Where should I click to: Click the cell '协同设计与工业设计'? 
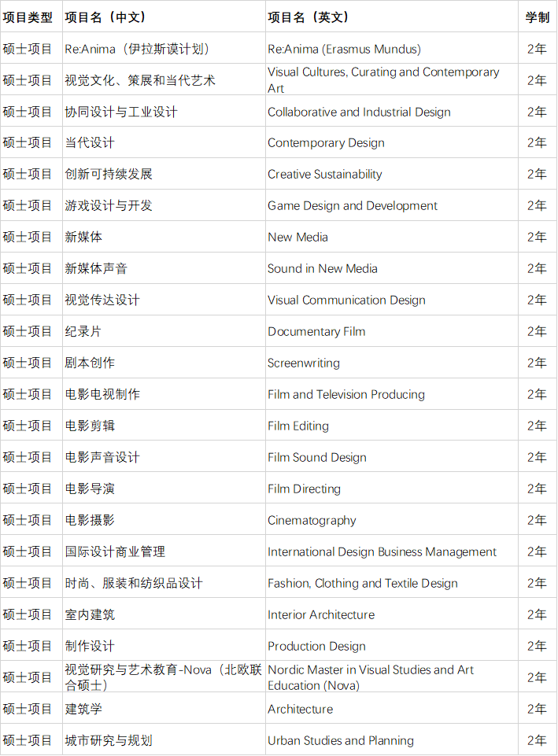click(x=164, y=111)
